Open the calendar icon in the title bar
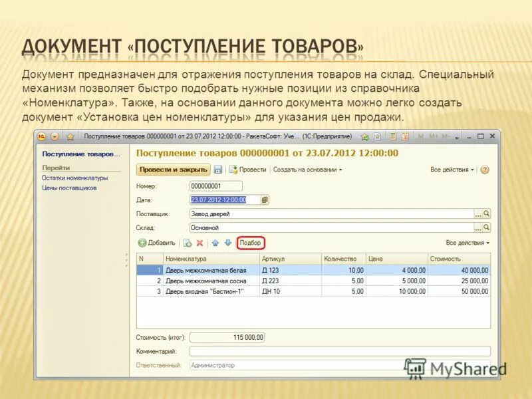 point(406,136)
